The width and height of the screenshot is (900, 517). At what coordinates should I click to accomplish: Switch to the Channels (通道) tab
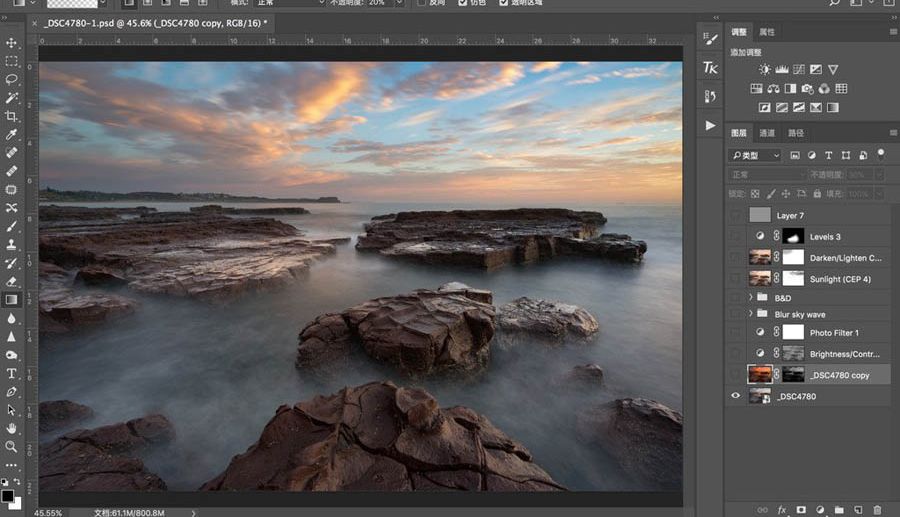point(767,133)
